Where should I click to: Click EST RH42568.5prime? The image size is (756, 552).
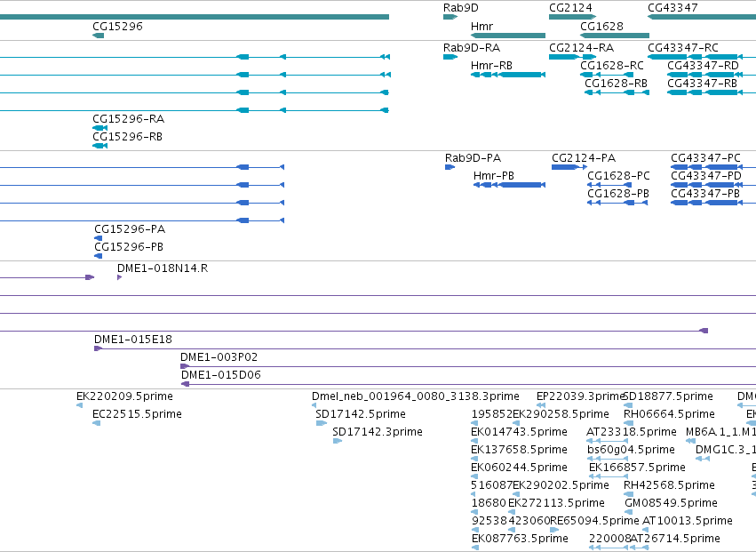click(669, 486)
